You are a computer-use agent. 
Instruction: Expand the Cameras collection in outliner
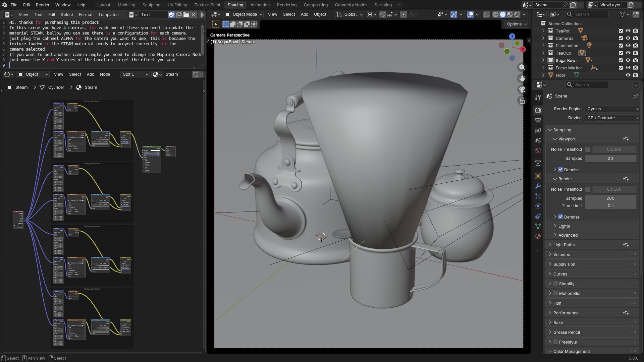tap(543, 38)
